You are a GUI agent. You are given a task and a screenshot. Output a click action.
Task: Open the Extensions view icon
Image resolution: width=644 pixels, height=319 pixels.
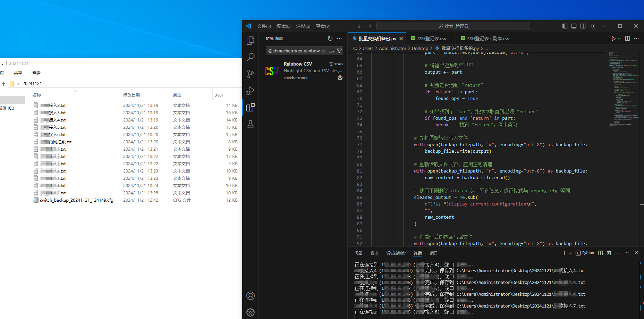click(251, 107)
